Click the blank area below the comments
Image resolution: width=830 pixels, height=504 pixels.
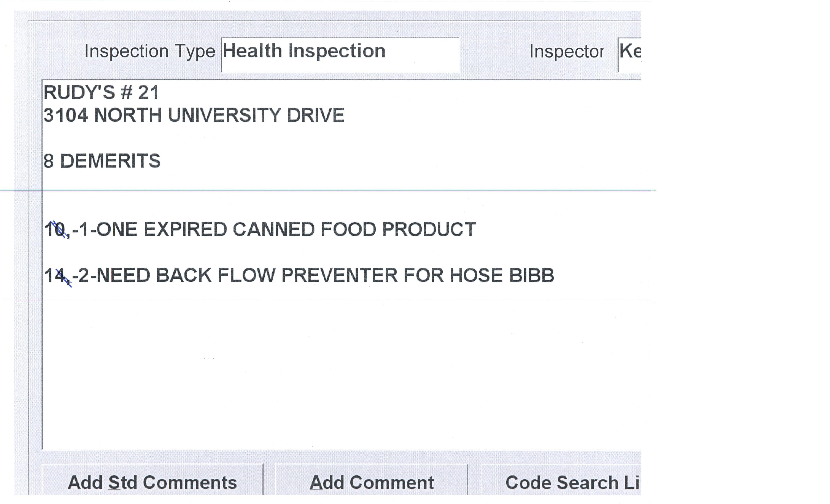pos(337,371)
